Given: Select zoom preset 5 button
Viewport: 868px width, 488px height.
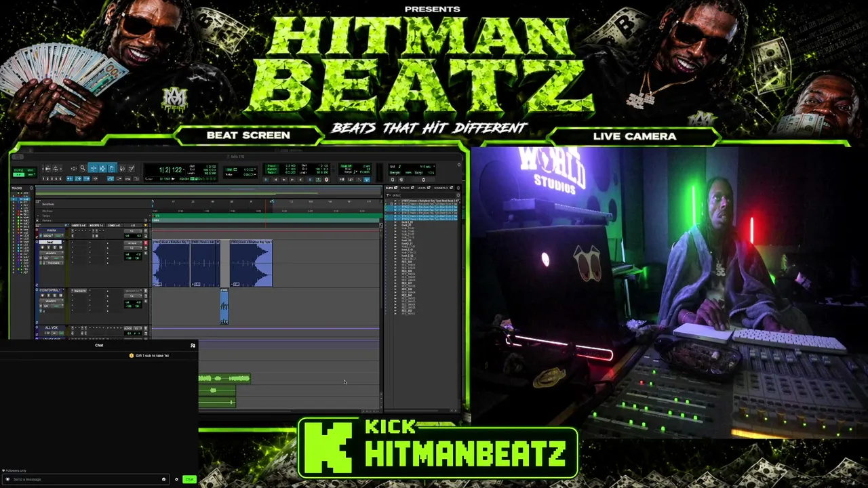Looking at the screenshot, I should [x=60, y=178].
